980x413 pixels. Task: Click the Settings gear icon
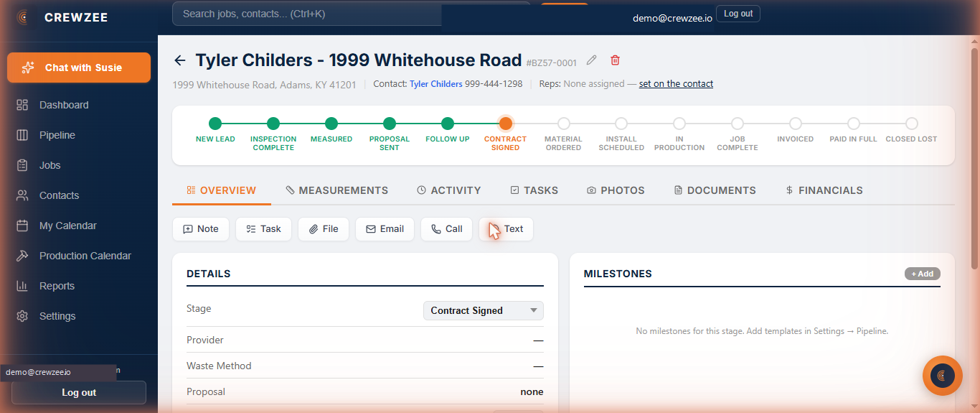pos(22,316)
